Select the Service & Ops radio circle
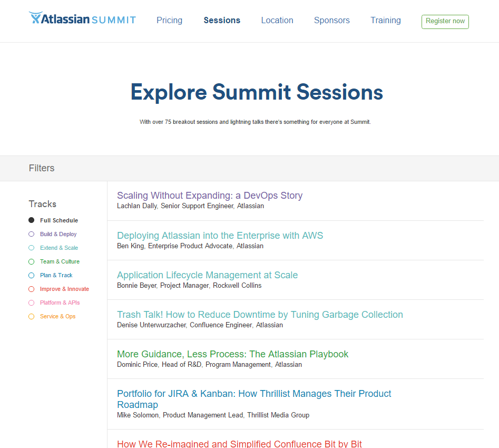Viewport: 499px width, 448px height. click(x=31, y=316)
